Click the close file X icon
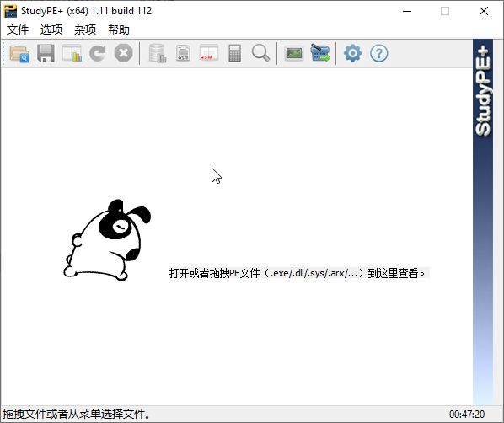 click(x=123, y=53)
